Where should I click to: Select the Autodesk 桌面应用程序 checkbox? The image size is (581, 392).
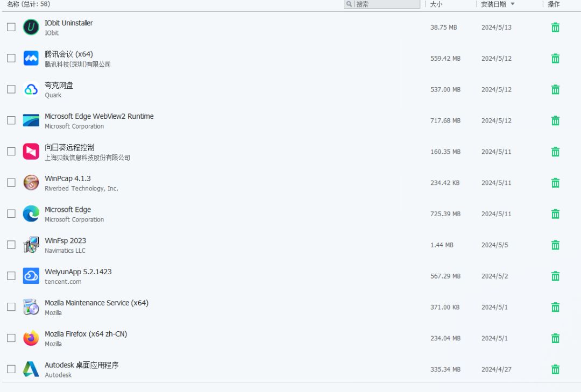pos(11,369)
